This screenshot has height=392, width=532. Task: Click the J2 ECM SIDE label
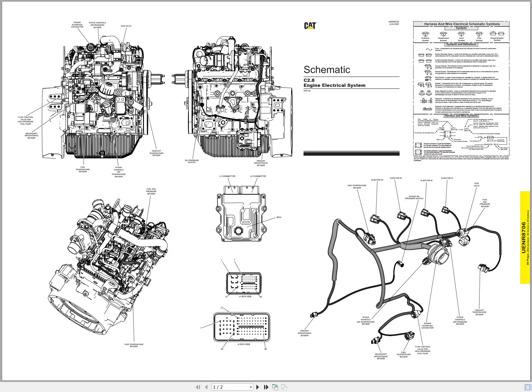point(244,344)
